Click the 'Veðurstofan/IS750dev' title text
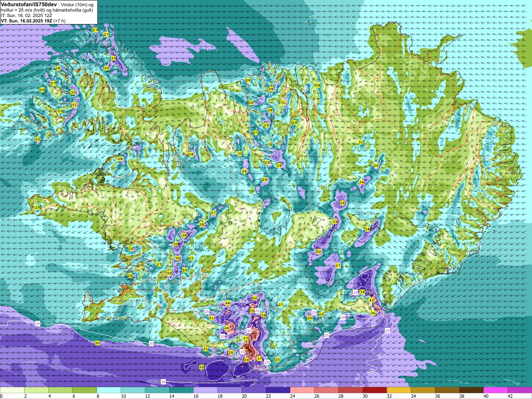The width and height of the screenshot is (532, 399). coord(29,4)
